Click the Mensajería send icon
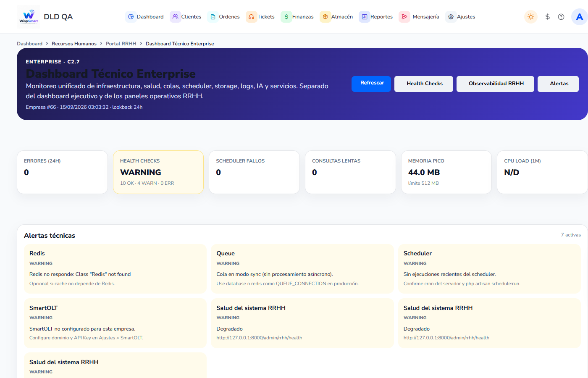 pyautogui.click(x=404, y=17)
